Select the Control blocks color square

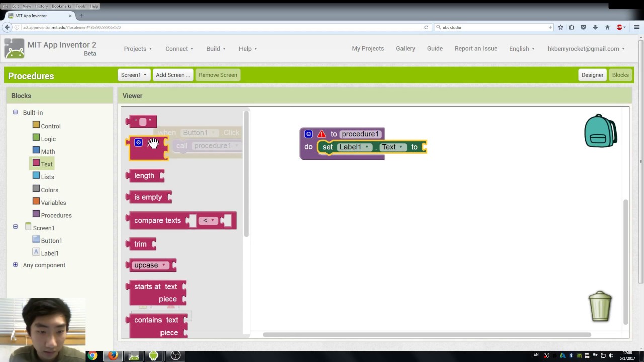coord(36,125)
